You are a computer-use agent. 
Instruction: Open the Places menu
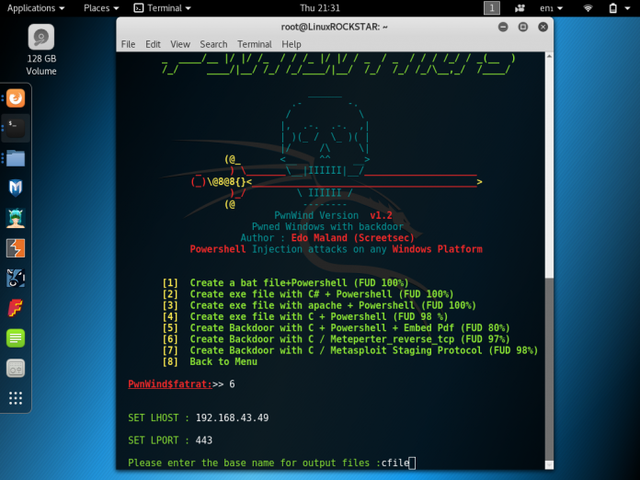coord(101,8)
